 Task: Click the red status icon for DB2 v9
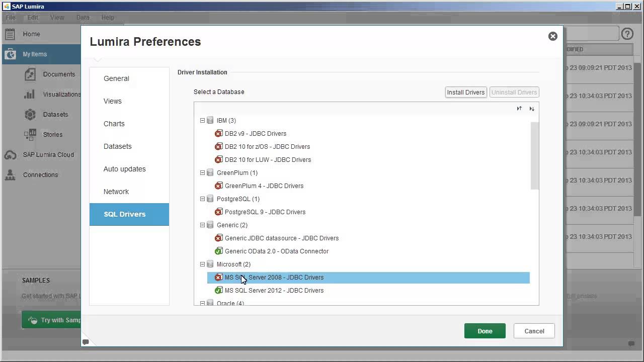pyautogui.click(x=219, y=134)
